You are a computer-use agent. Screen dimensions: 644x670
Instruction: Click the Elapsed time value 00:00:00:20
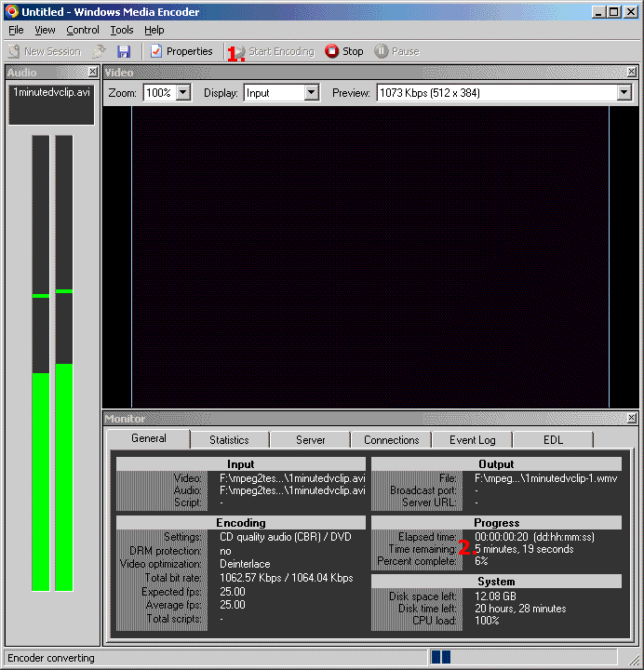[x=502, y=537]
